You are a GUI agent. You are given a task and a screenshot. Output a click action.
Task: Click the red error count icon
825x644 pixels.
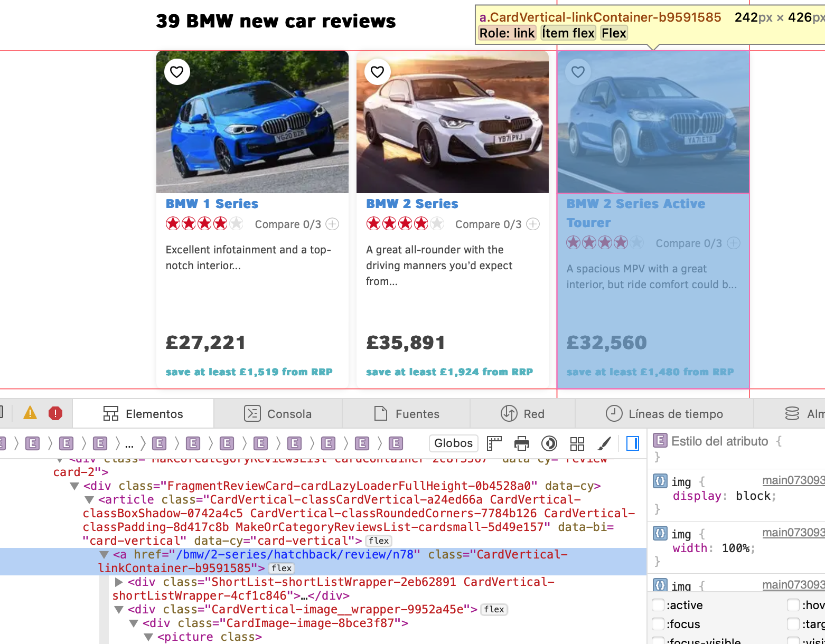pos(55,413)
